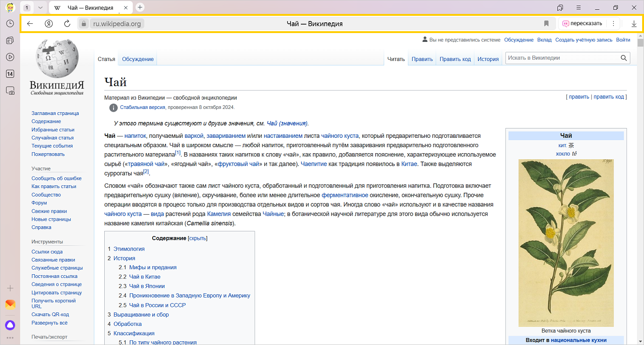
Task: Open the calendar 14 icon in sidebar
Action: (x=10, y=74)
